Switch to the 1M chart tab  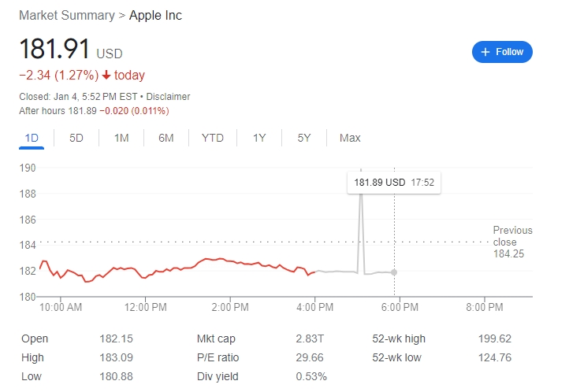pyautogui.click(x=121, y=138)
